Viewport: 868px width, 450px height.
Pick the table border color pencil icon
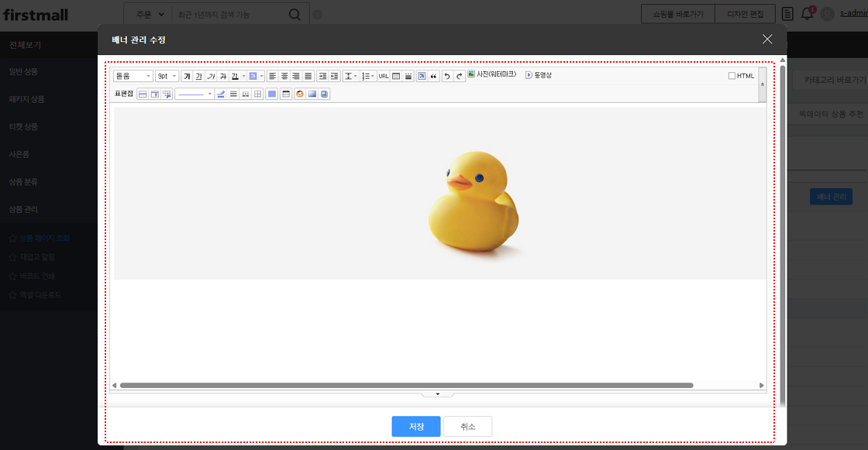221,94
